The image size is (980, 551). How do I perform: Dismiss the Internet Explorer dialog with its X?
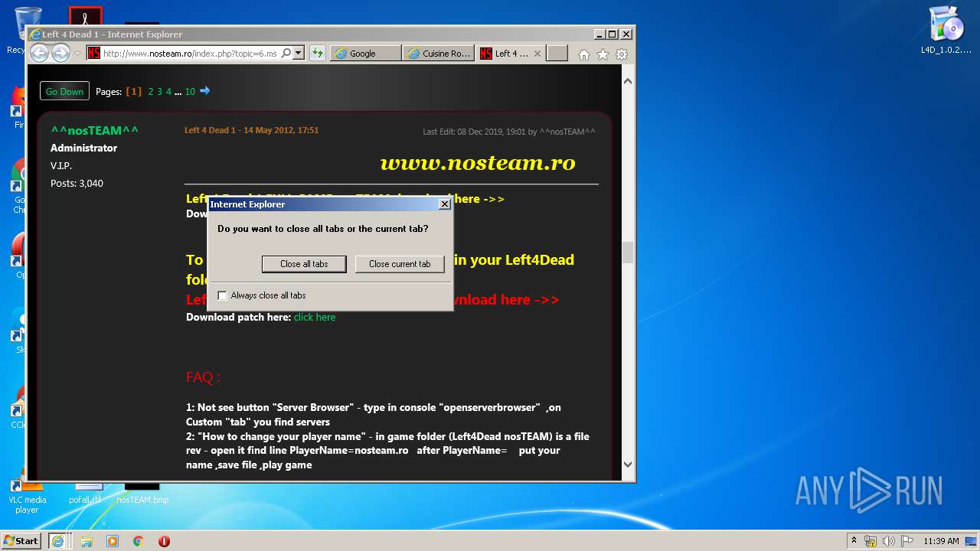(444, 204)
